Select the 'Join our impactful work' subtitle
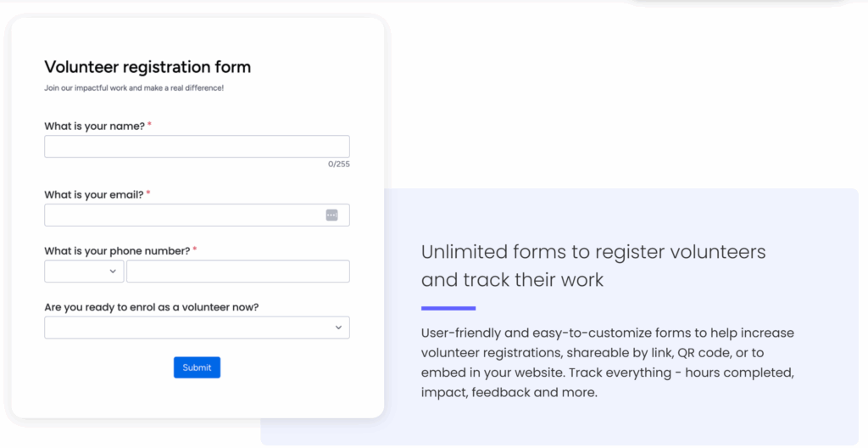 (134, 88)
